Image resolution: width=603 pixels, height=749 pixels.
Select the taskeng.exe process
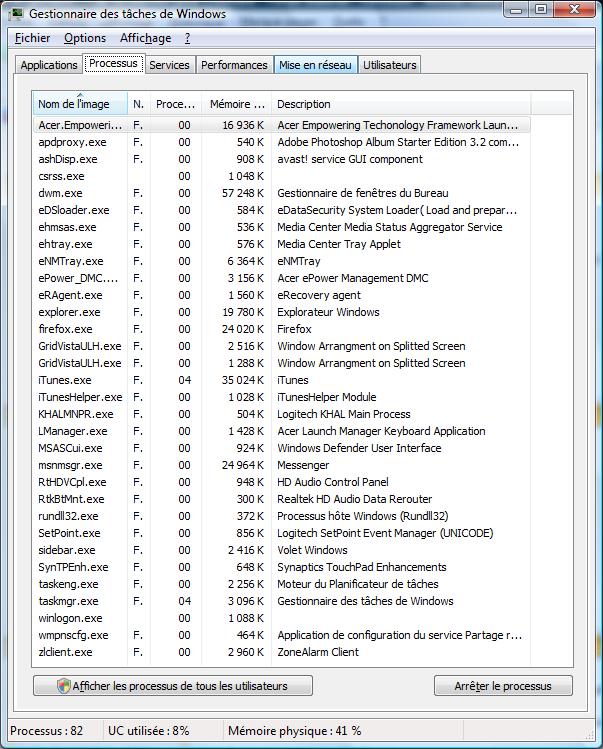pyautogui.click(x=282, y=584)
